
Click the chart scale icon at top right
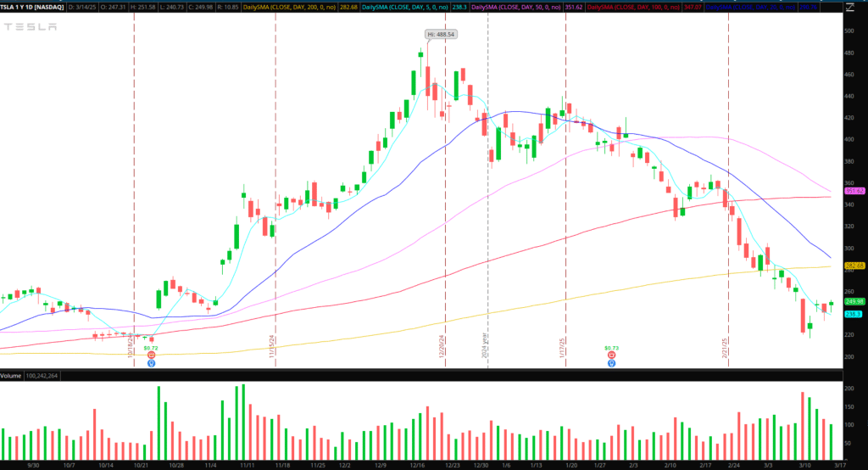pyautogui.click(x=849, y=7)
